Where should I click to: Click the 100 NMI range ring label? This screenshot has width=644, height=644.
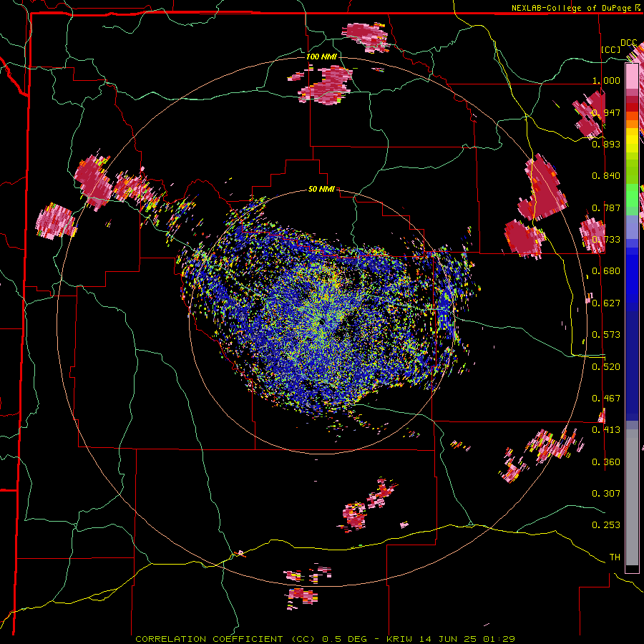pos(321,57)
